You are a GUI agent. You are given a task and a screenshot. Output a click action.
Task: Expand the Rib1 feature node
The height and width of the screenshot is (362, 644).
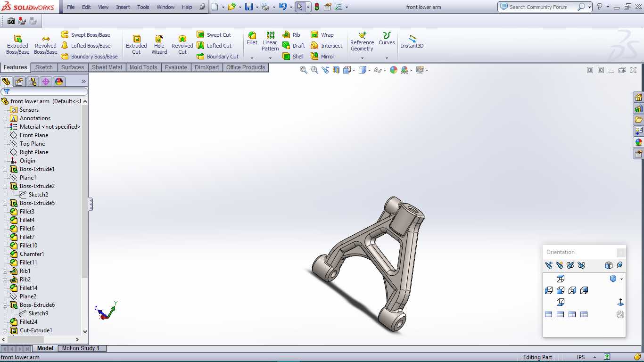tap(5, 271)
